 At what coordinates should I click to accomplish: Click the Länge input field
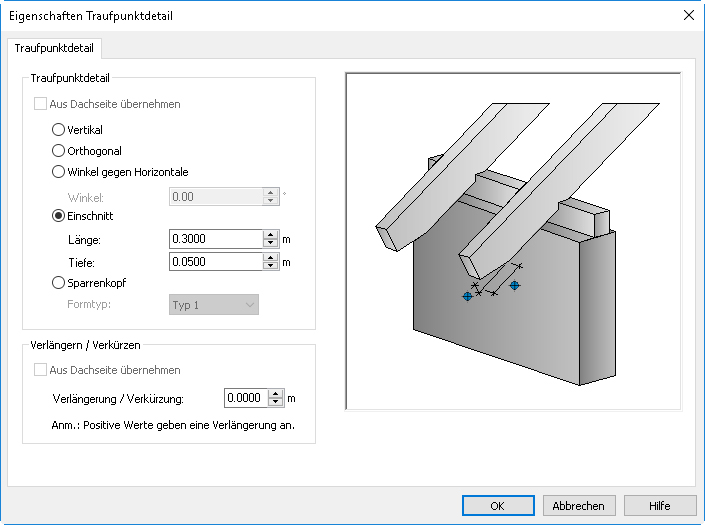[216, 239]
